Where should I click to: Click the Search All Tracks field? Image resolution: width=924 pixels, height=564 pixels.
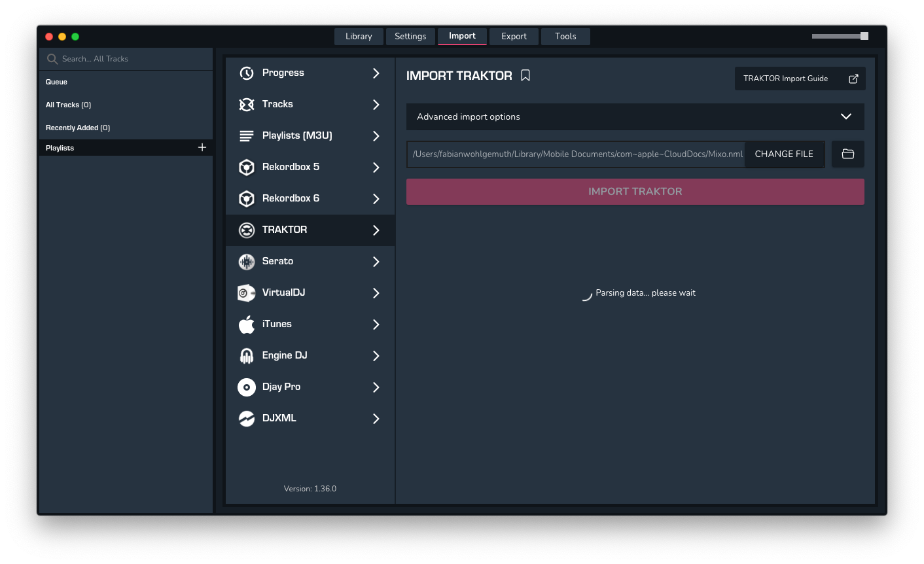(131, 59)
